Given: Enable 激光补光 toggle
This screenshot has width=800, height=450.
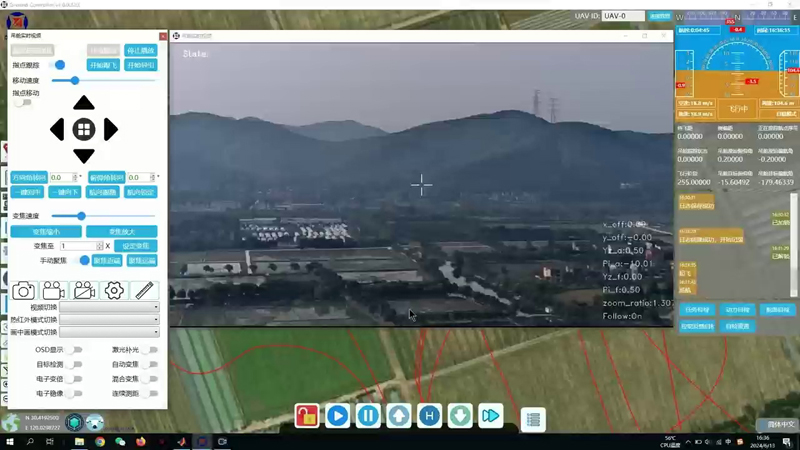Looking at the screenshot, I should (x=151, y=350).
